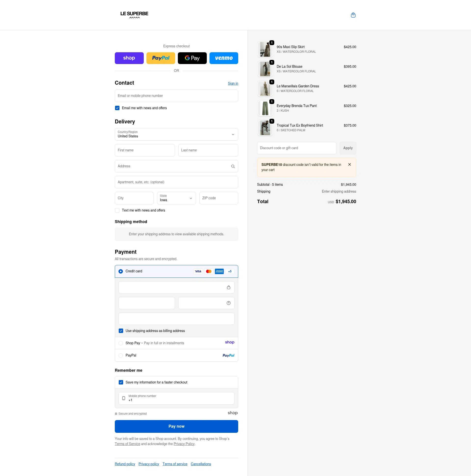Open the Sign in page

pyautogui.click(x=233, y=83)
